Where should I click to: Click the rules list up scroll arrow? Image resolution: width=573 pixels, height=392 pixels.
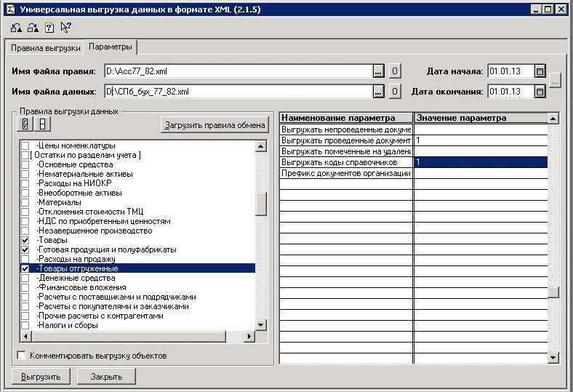coord(260,146)
